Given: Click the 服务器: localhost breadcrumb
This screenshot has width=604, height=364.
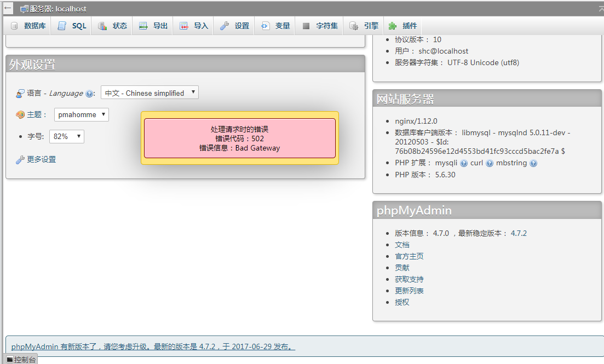Looking at the screenshot, I should pyautogui.click(x=58, y=9).
